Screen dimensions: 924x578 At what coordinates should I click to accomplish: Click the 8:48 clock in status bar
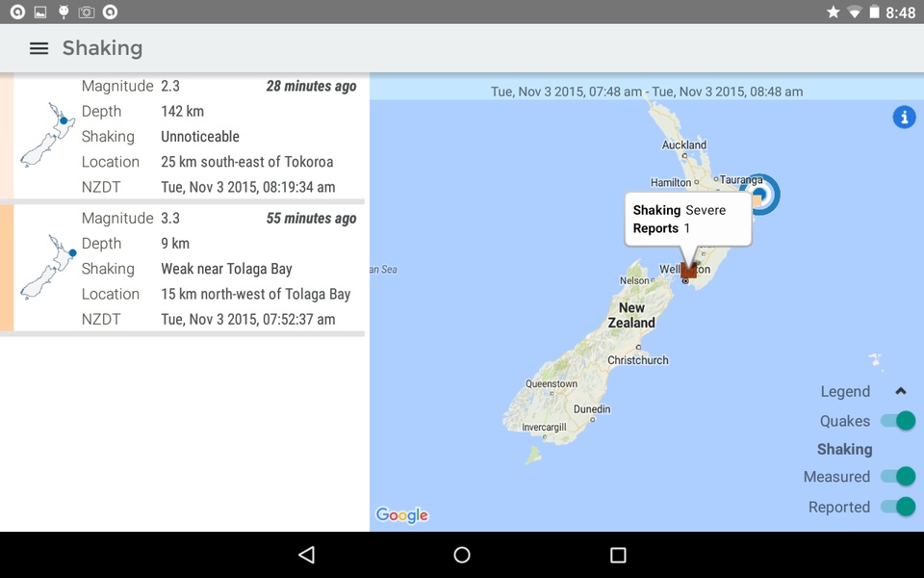901,13
